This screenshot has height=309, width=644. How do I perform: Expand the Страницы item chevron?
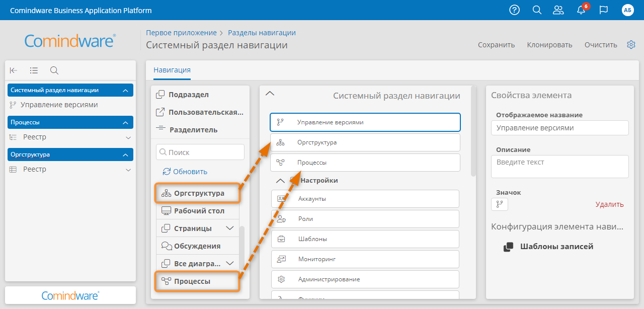[230, 228]
